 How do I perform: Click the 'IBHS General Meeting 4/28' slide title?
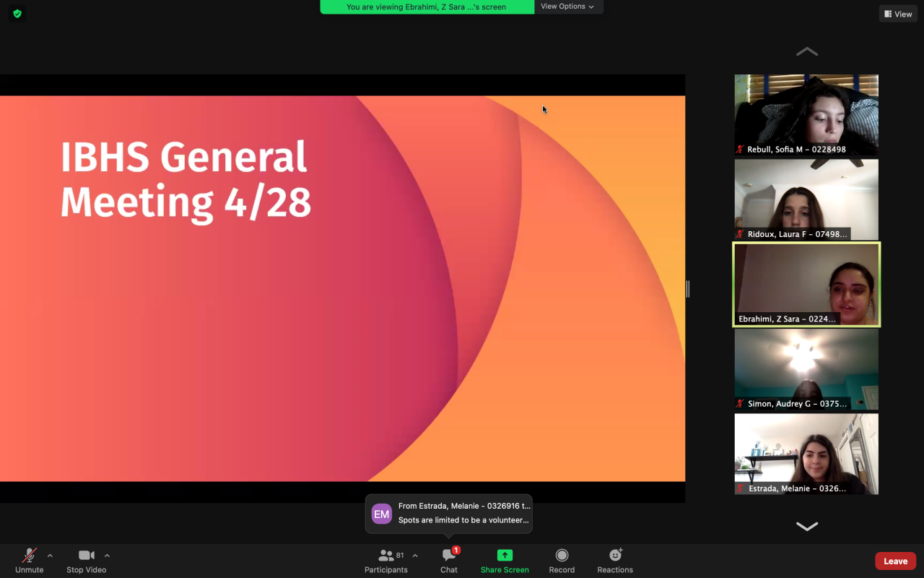186,179
